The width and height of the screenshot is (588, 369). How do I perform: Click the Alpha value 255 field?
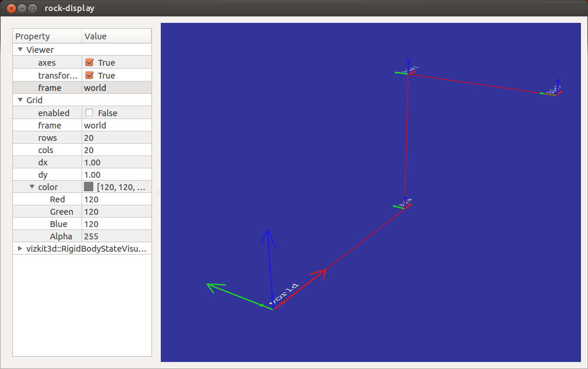point(117,236)
